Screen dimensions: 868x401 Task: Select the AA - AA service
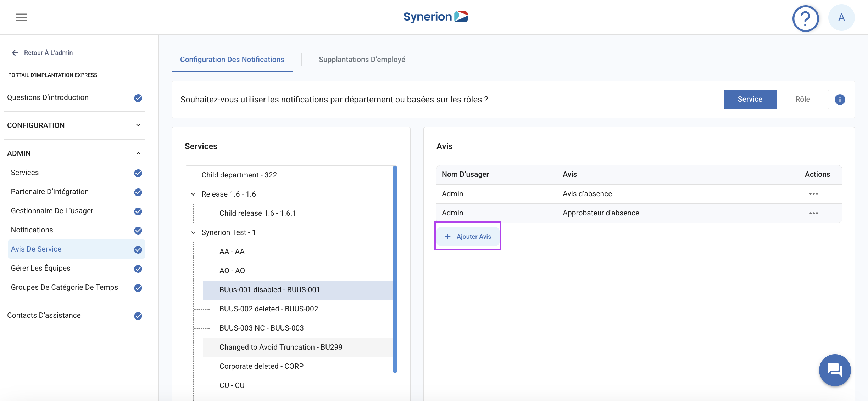(x=232, y=252)
